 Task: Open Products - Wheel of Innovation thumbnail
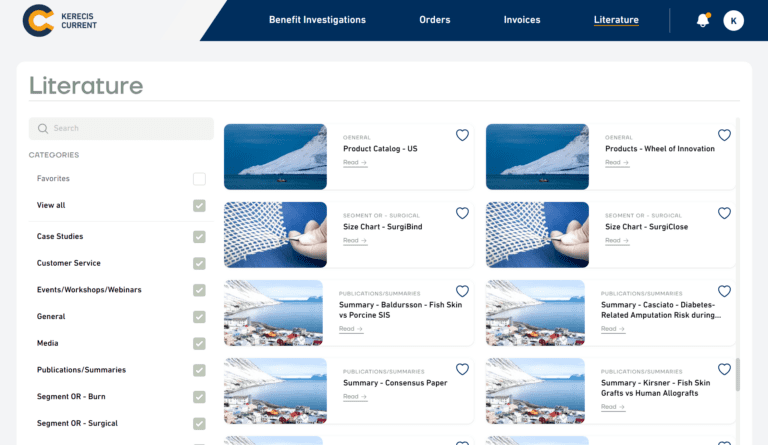coord(537,157)
